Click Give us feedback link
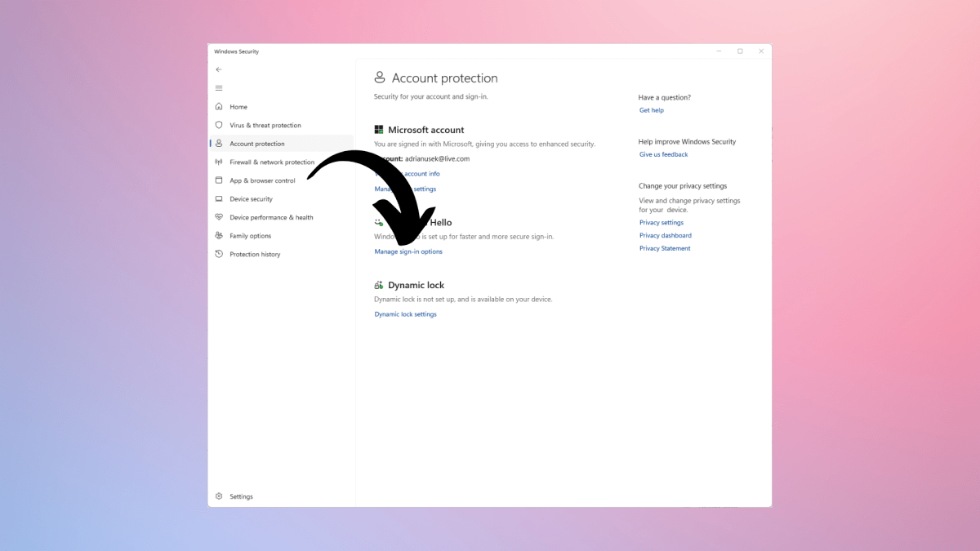Viewport: 980px width, 551px height. (664, 154)
